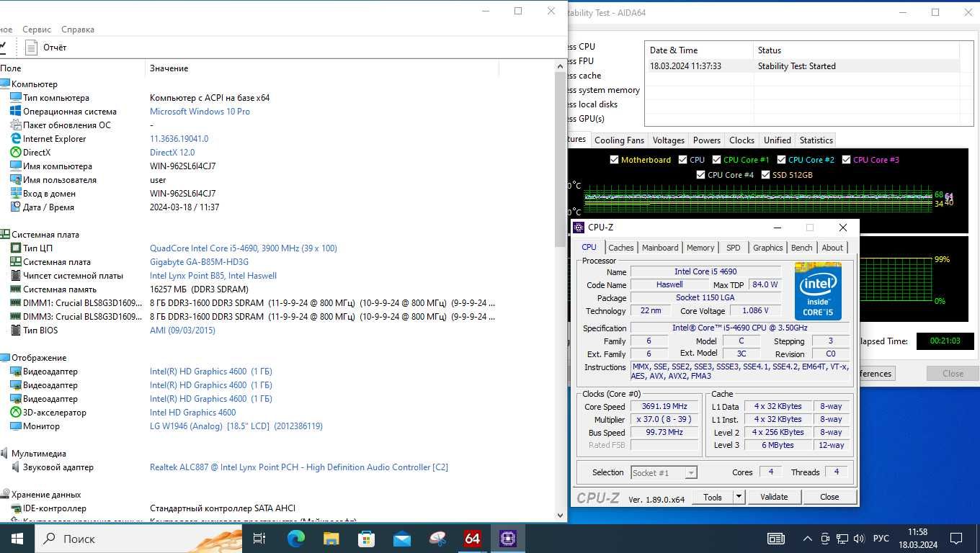Open the Selection Socket #1 dropdown in CPU-Z
Image resolution: width=980 pixels, height=553 pixels.
point(664,472)
